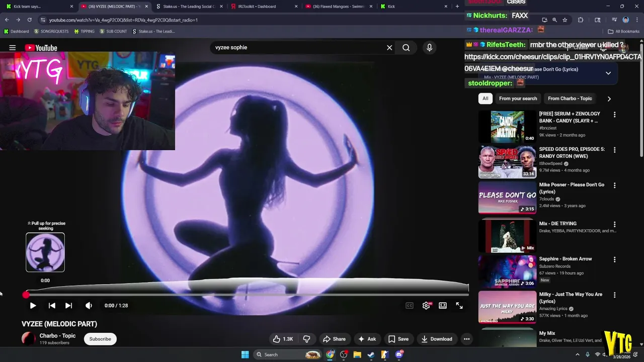Play the video
The image size is (644, 362).
(x=33, y=305)
